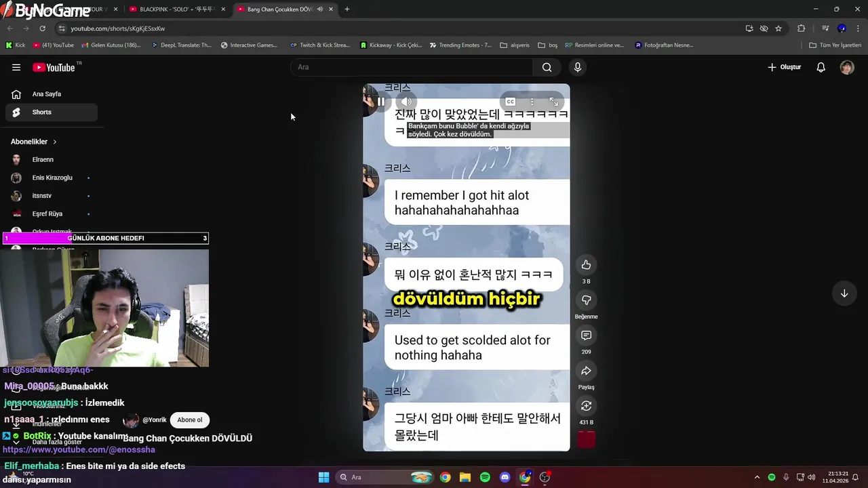Click the search magnifier button
The width and height of the screenshot is (868, 488).
(547, 67)
